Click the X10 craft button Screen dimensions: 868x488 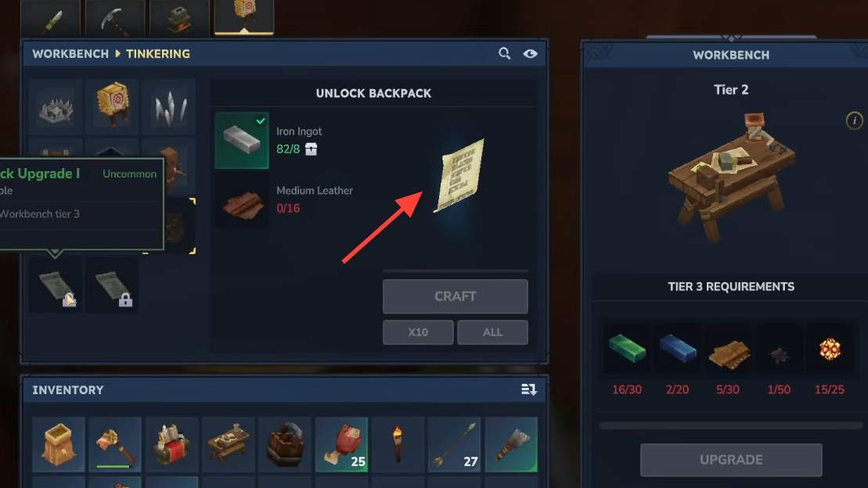pyautogui.click(x=418, y=332)
